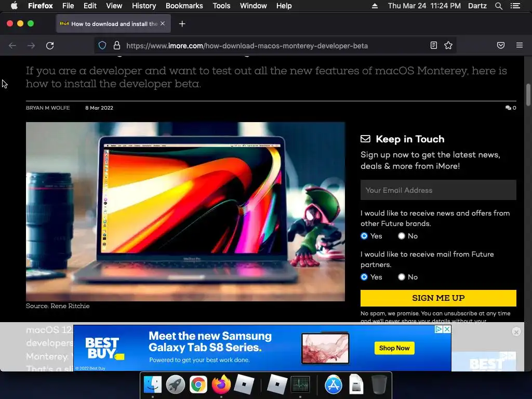Open the File menu
This screenshot has height=399, width=532.
(68, 6)
